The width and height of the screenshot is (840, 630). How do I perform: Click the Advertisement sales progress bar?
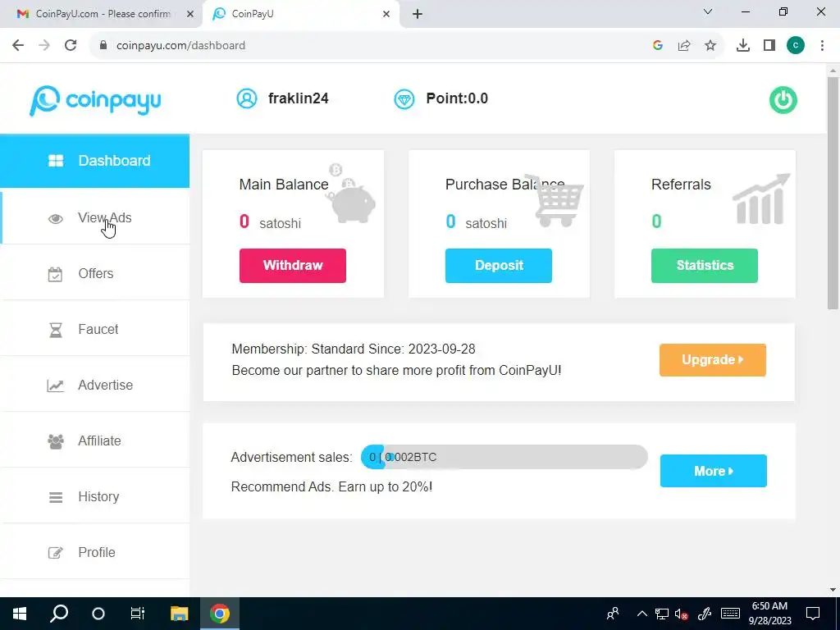pos(504,457)
